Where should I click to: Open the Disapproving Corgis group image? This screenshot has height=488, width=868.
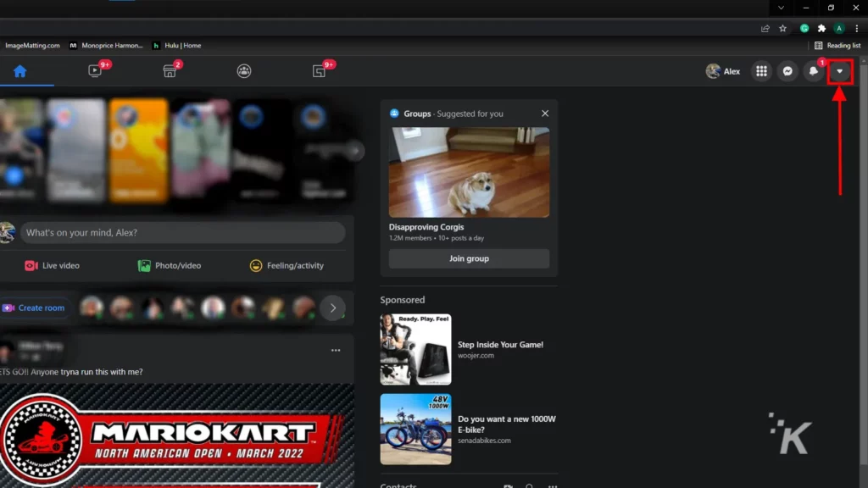(x=469, y=172)
